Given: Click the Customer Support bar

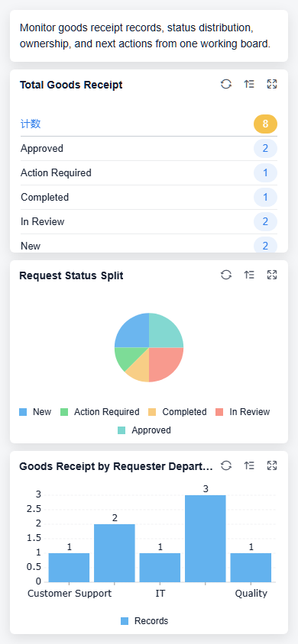Looking at the screenshot, I should (69, 567).
